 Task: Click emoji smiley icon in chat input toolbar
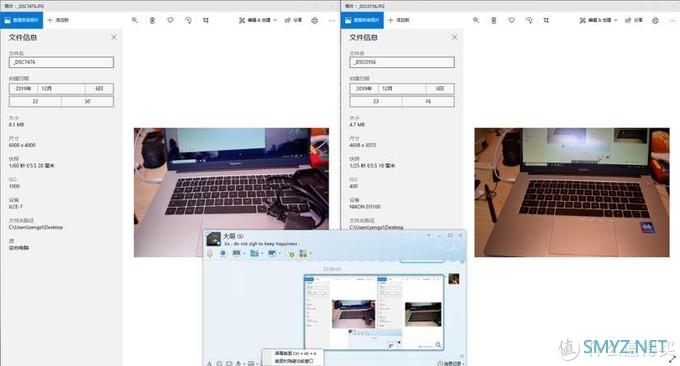tap(219, 363)
